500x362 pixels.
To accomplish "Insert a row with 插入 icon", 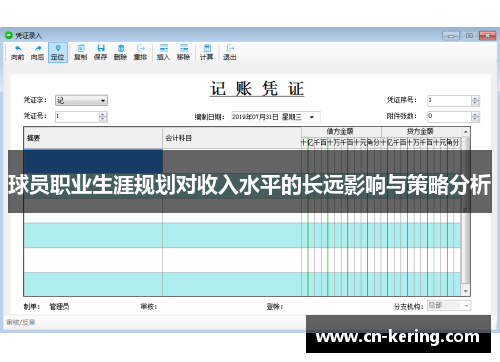I will pyautogui.click(x=164, y=48).
